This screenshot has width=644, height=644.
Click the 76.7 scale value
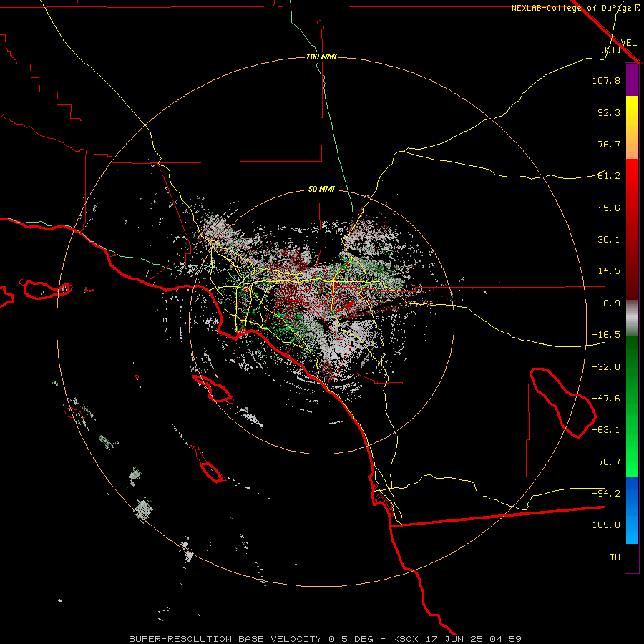coord(609,144)
